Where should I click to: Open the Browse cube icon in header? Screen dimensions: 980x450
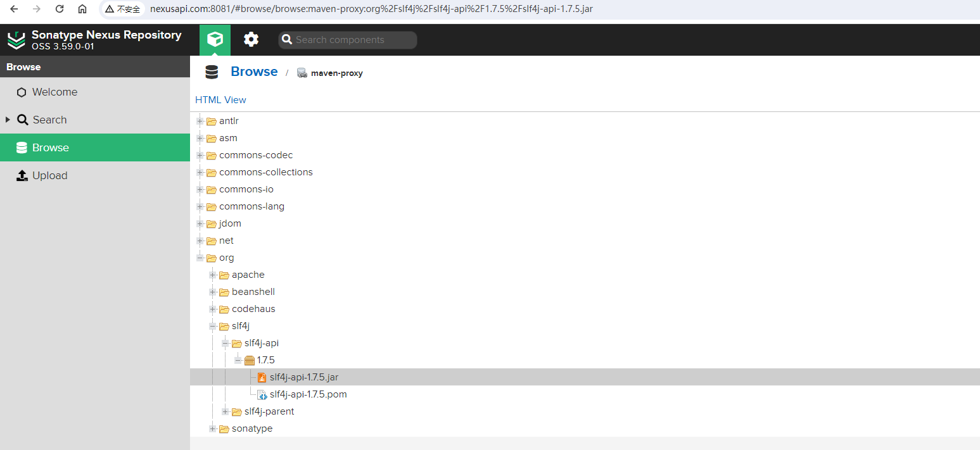(x=215, y=40)
